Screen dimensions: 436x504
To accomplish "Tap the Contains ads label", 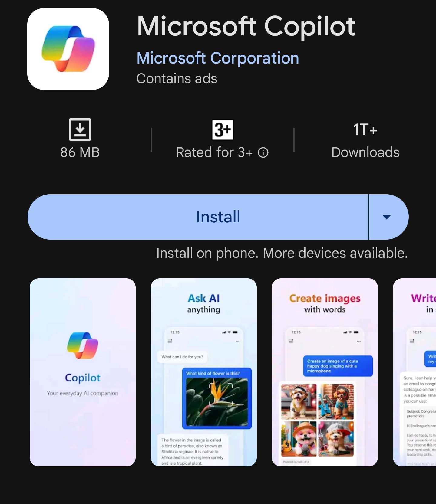I will click(177, 79).
